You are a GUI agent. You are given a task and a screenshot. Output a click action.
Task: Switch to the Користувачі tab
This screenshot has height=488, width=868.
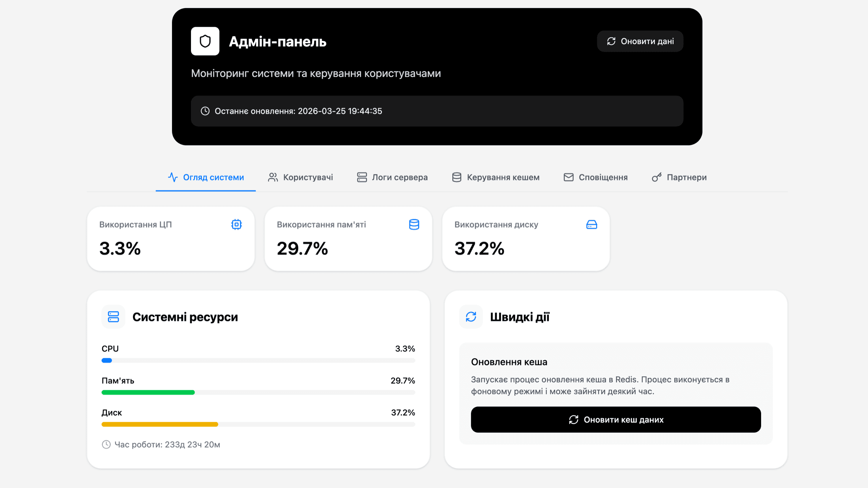(x=308, y=177)
